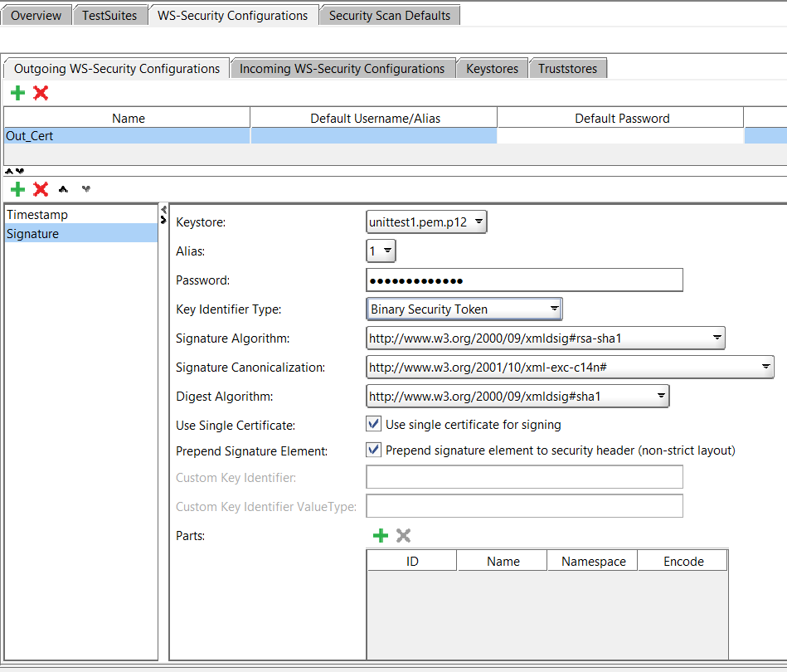
Task: Add a new WSS entry
Action: [17, 189]
